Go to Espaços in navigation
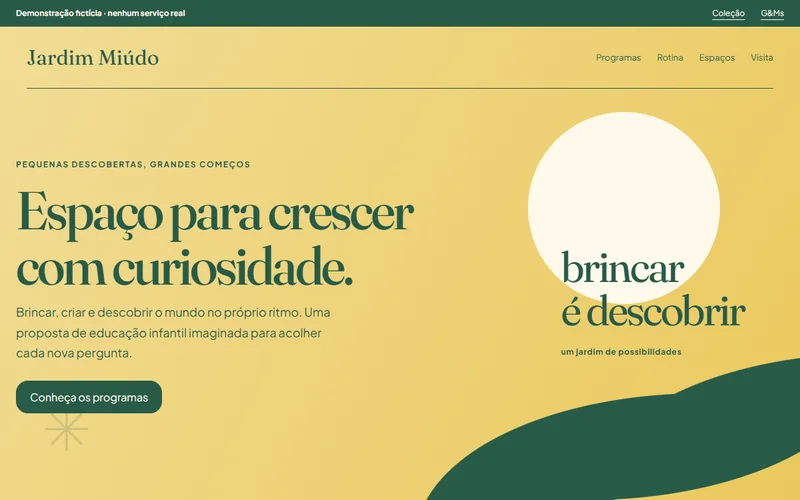 (717, 58)
